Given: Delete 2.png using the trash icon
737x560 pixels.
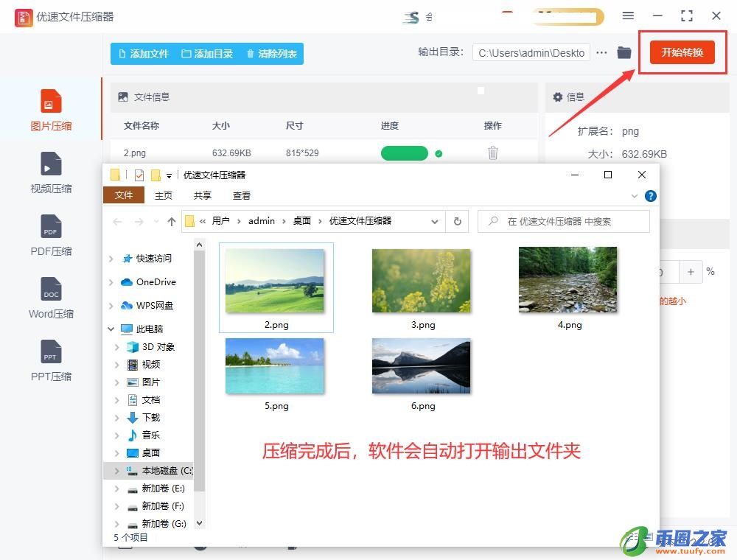Looking at the screenshot, I should [492, 153].
